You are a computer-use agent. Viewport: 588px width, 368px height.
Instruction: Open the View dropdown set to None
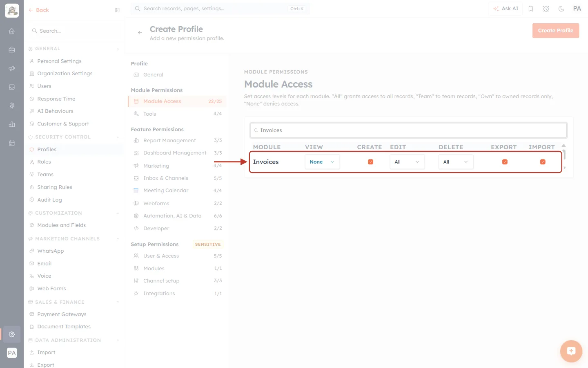(322, 162)
